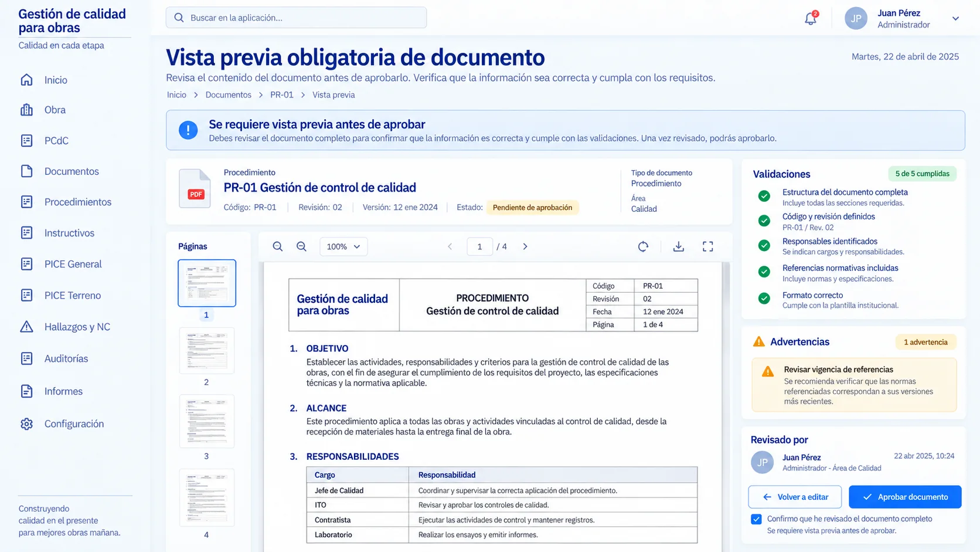Click the Laboratorio table cell

(358, 534)
